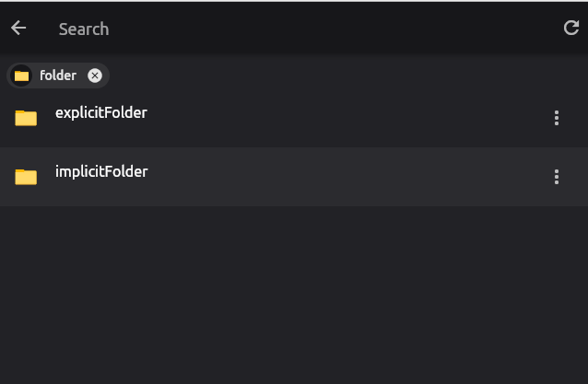Click the folder icon inside the filter chip
Image resolution: width=588 pixels, height=384 pixels.
[x=21, y=76]
